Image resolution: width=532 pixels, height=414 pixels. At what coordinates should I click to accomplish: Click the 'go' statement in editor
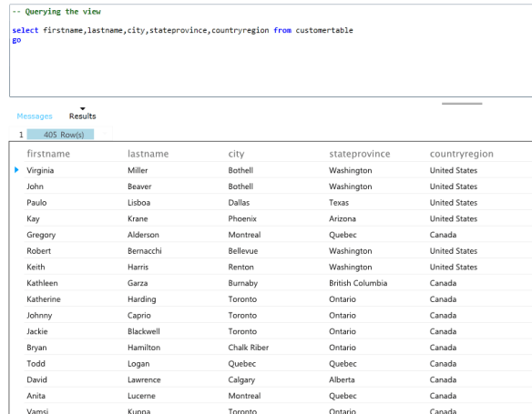[x=16, y=40]
